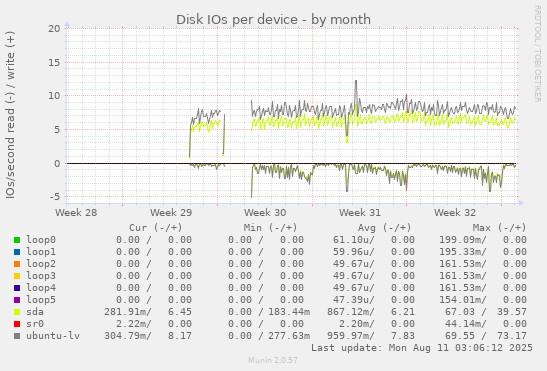
Task: Select the loop5 legend label
Action: click(41, 299)
